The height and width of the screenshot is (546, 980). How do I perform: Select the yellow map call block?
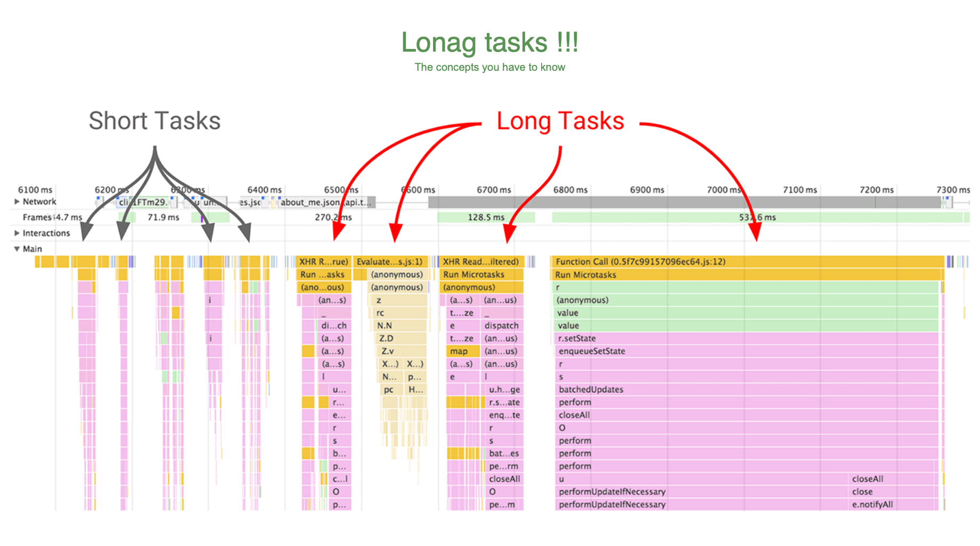[x=459, y=351]
